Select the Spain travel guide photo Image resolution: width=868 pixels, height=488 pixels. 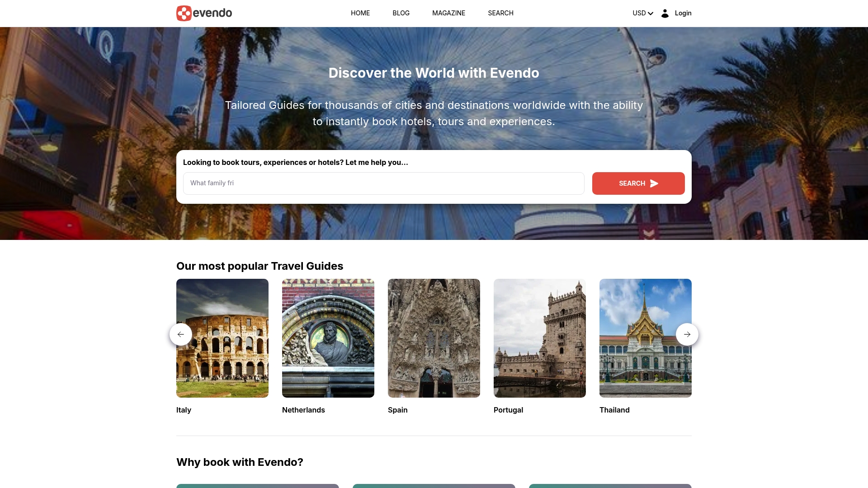pyautogui.click(x=434, y=338)
